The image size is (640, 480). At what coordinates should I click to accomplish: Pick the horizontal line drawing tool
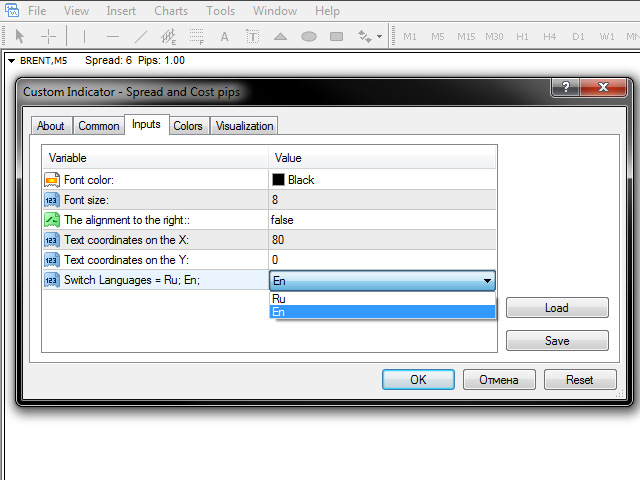pyautogui.click(x=113, y=37)
